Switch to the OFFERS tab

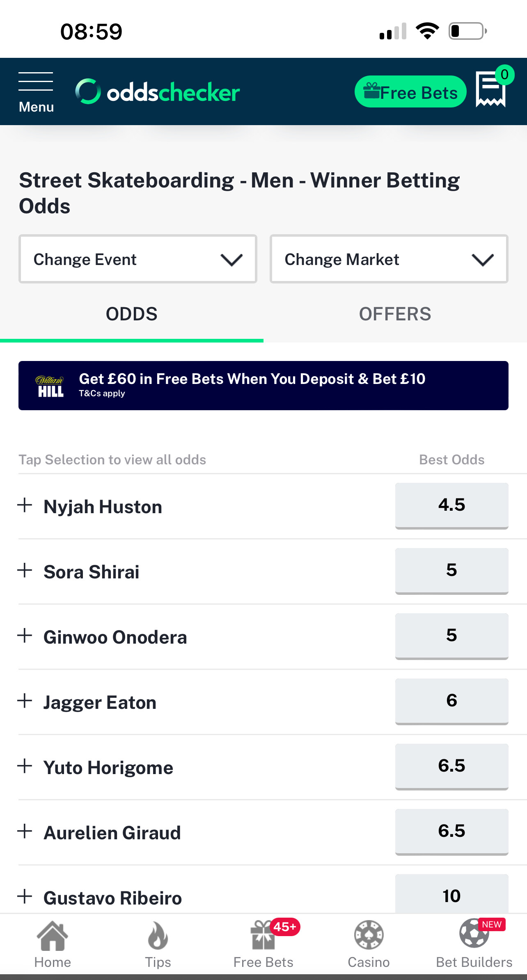coord(395,314)
